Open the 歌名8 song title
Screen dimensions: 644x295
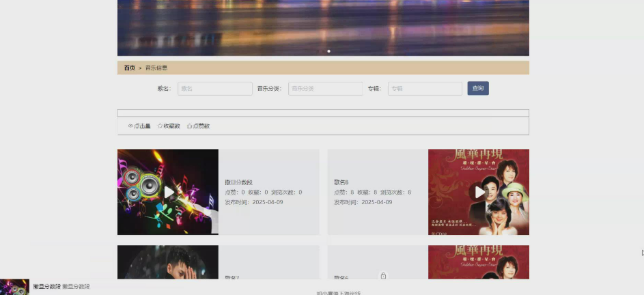(x=341, y=182)
